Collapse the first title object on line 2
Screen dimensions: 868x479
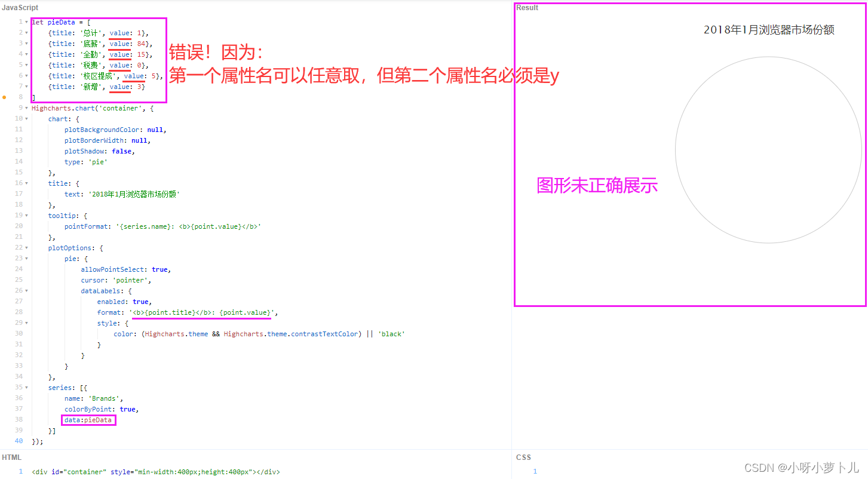click(26, 32)
